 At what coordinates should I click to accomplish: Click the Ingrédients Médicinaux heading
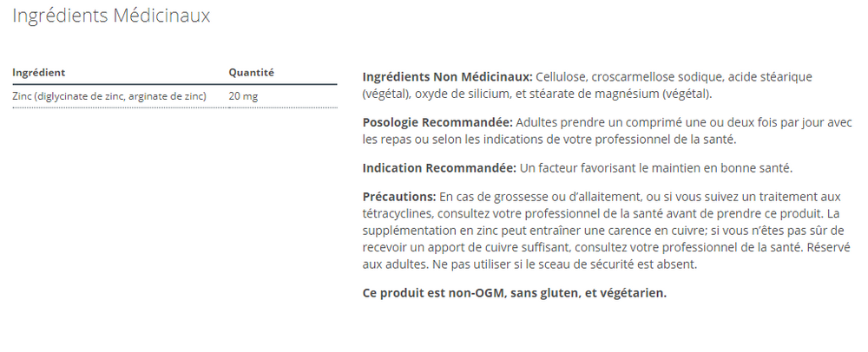click(x=111, y=16)
